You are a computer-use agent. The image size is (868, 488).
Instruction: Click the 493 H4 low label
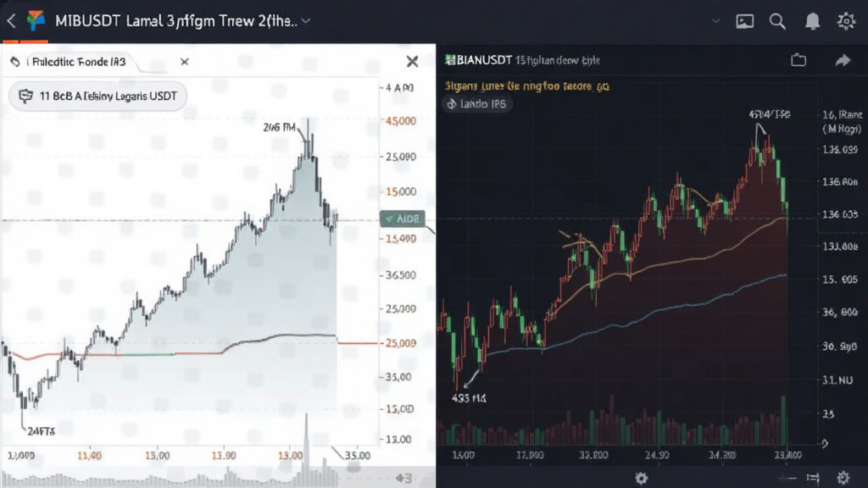pos(469,398)
